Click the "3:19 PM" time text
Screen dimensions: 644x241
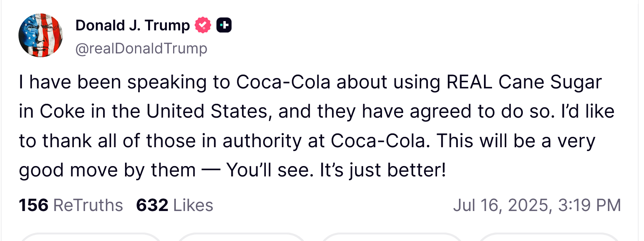click(x=589, y=205)
